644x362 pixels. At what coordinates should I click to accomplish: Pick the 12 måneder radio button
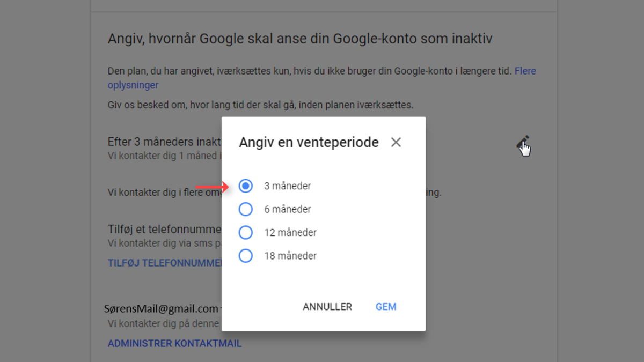(245, 233)
